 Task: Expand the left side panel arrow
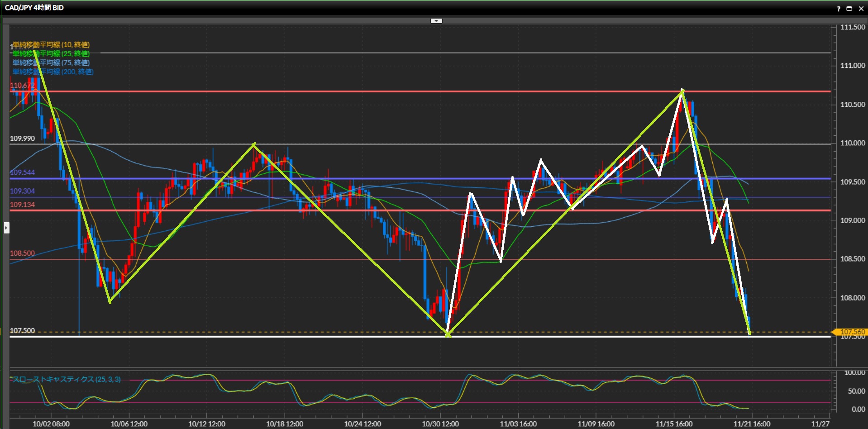(6, 228)
